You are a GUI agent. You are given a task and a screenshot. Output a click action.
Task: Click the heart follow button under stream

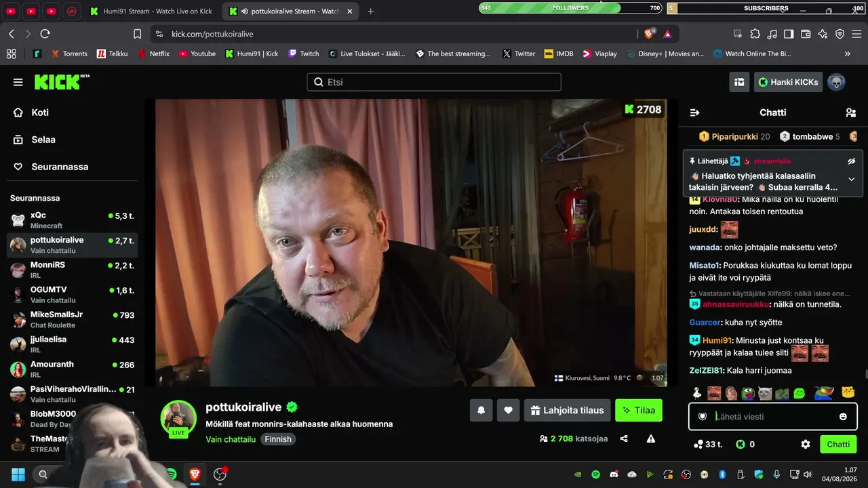508,410
